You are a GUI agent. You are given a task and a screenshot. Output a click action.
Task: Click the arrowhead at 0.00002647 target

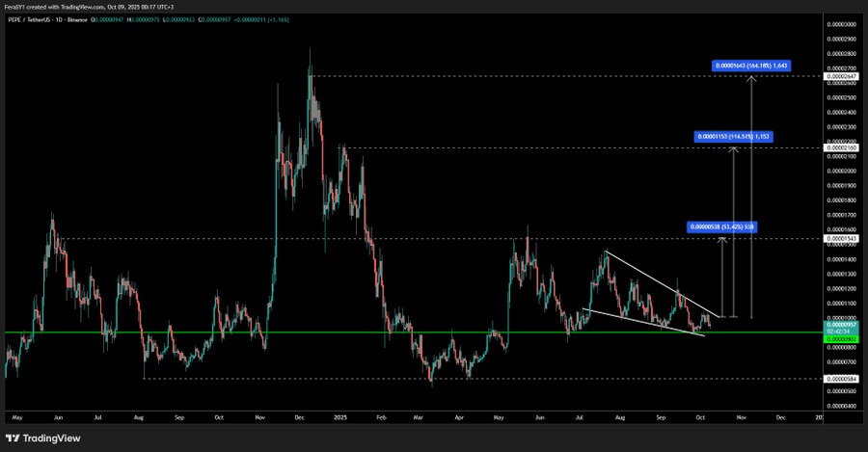751,78
